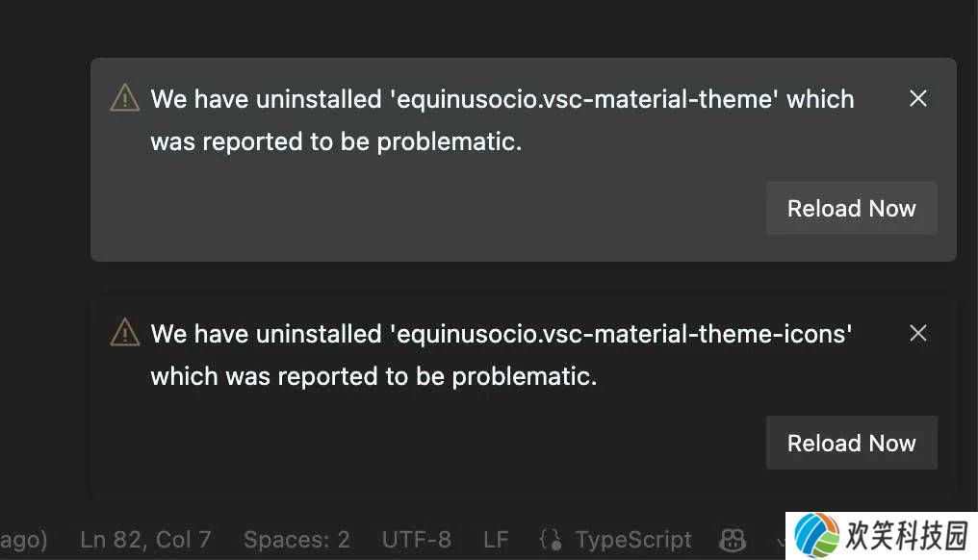Image resolution: width=978 pixels, height=560 pixels.
Task: Change indentation via Spaces: 2
Action: point(296,540)
